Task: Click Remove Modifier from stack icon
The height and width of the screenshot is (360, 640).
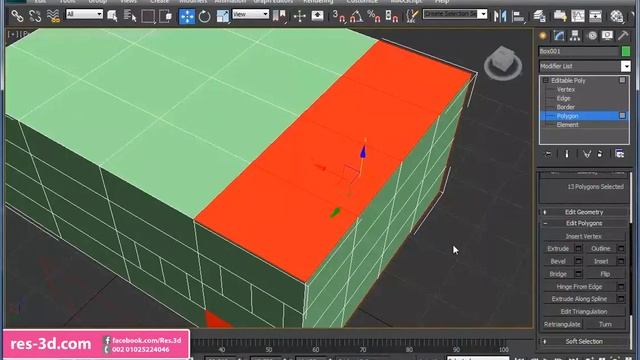Action: [600, 154]
